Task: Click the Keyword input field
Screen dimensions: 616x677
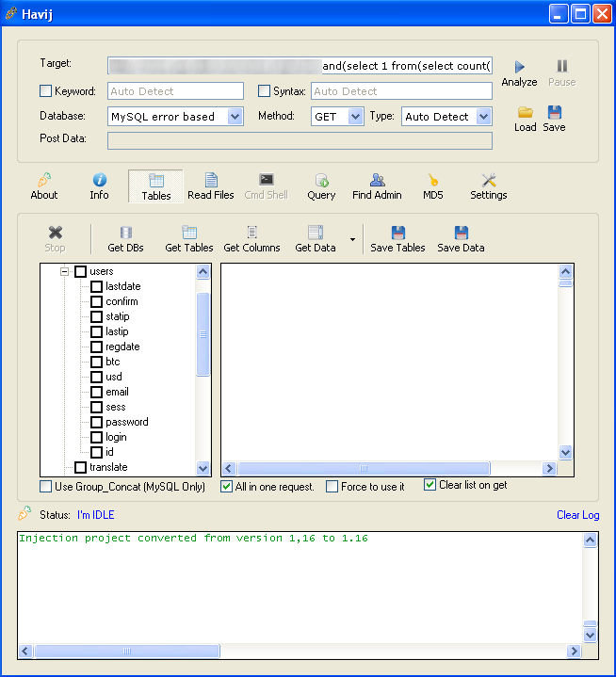Action: coord(175,91)
